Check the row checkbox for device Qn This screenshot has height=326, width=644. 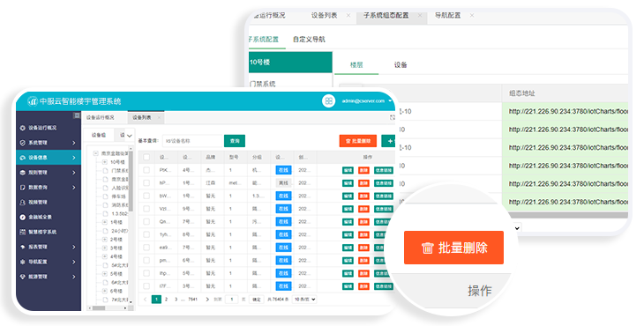point(146,222)
